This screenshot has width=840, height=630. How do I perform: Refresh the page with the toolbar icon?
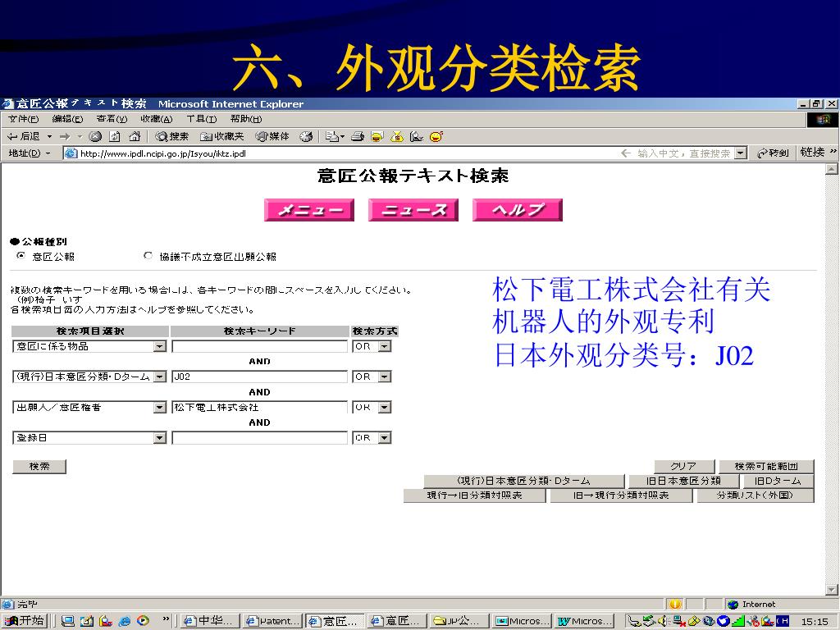pos(115,137)
